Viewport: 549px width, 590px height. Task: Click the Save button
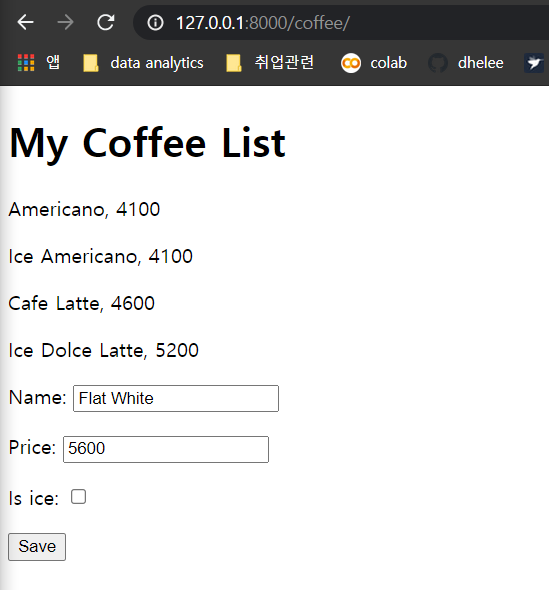(x=37, y=547)
